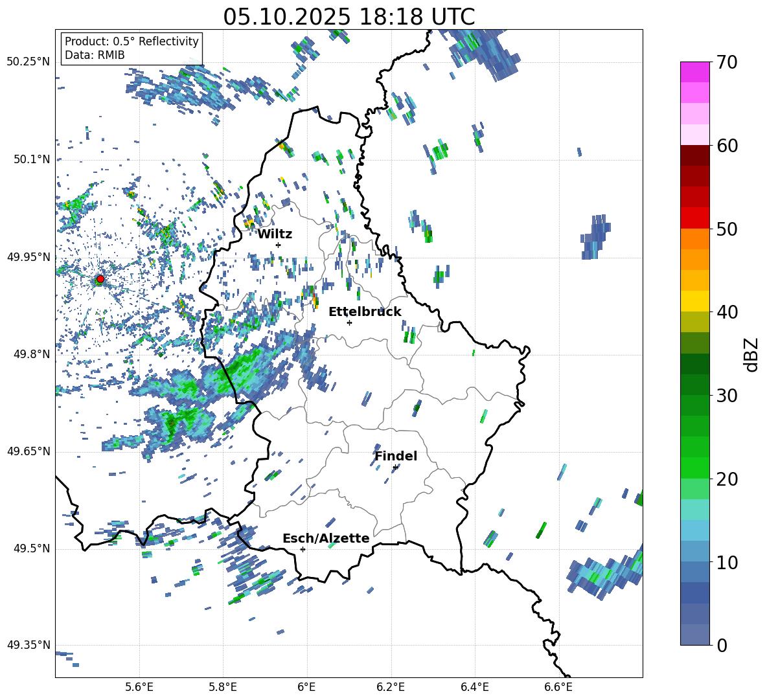
Task: Click the Esch/Alzette location cross marker
Action: click(303, 549)
